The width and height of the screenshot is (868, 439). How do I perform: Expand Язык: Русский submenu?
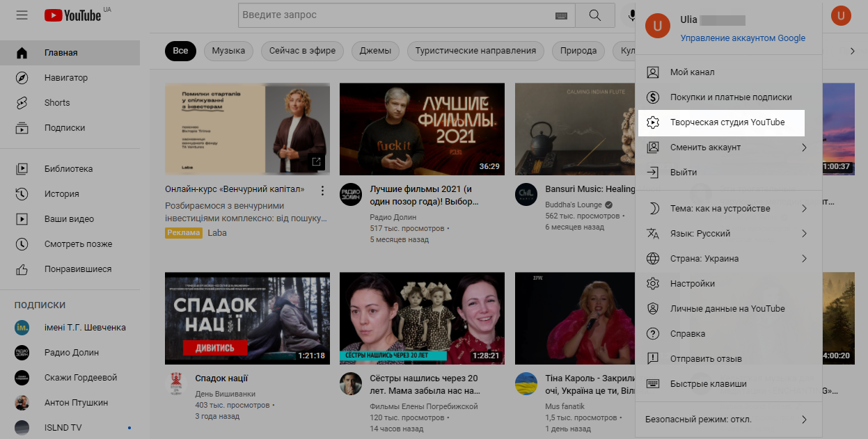(729, 234)
